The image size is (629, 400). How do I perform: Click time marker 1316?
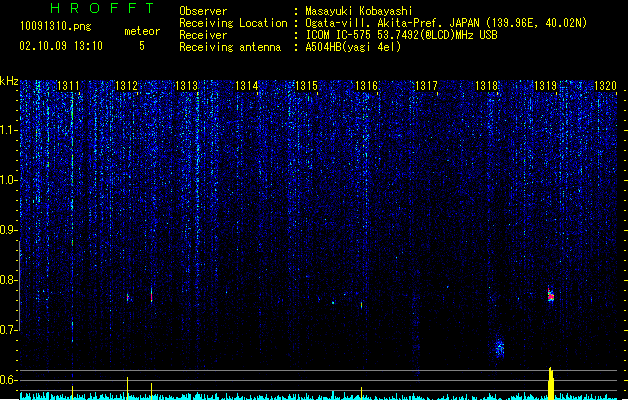click(x=366, y=86)
